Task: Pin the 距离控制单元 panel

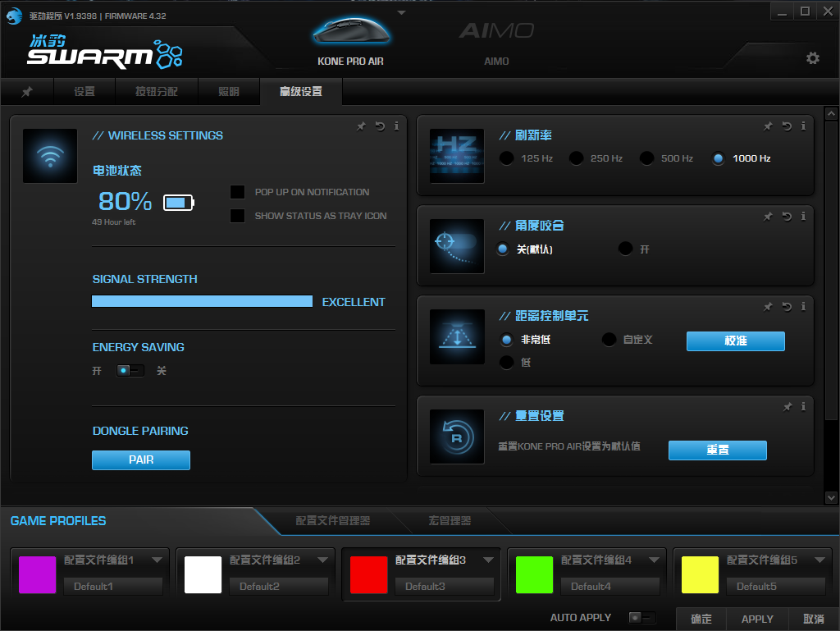Action: click(x=768, y=307)
